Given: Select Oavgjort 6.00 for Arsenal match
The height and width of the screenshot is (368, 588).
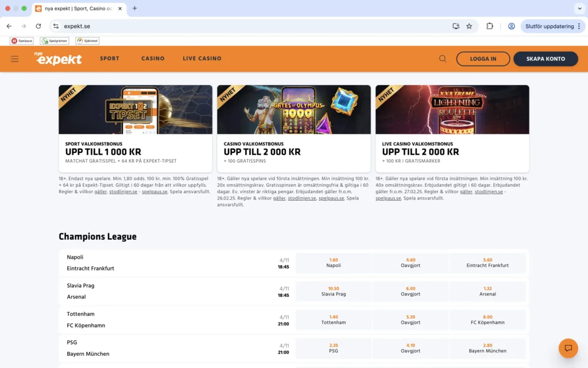Looking at the screenshot, I should click(410, 292).
